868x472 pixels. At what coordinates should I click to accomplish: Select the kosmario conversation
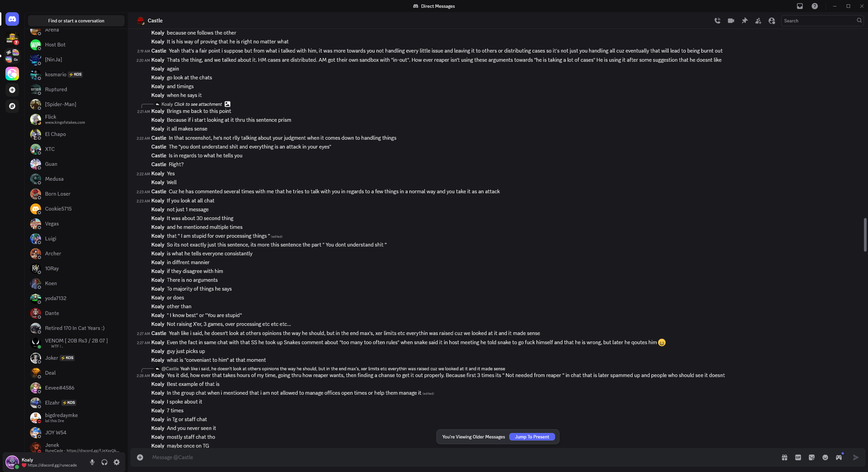76,75
